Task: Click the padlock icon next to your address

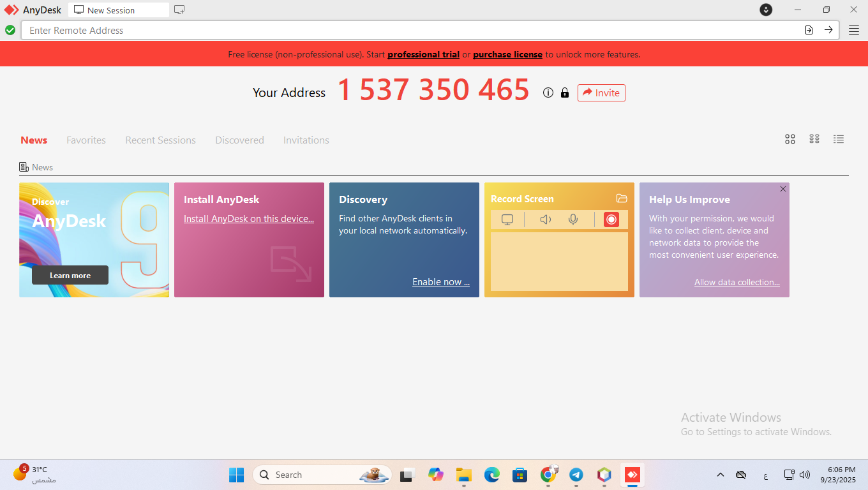Action: pyautogui.click(x=564, y=93)
